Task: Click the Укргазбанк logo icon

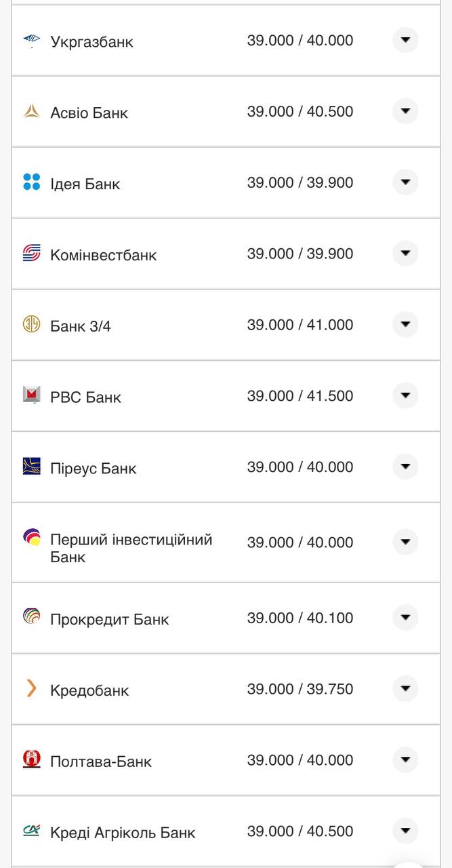Action: coord(30,40)
